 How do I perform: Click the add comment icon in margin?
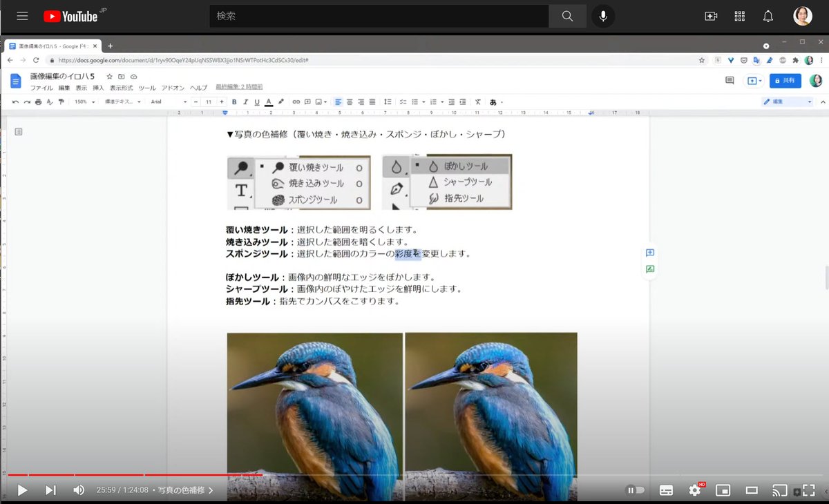[x=650, y=253]
